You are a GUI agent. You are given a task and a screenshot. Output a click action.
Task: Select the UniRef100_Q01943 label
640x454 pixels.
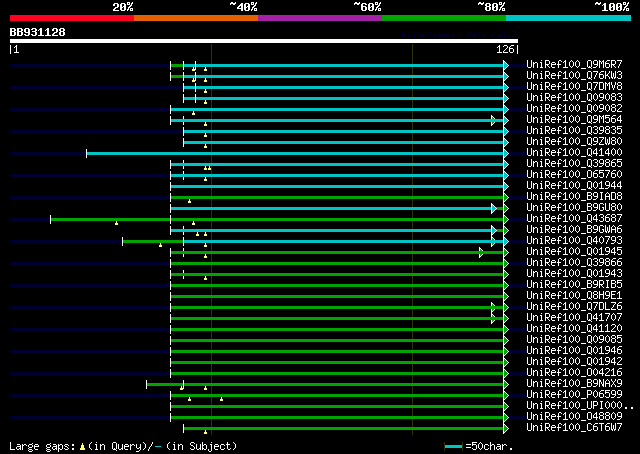[574, 274]
